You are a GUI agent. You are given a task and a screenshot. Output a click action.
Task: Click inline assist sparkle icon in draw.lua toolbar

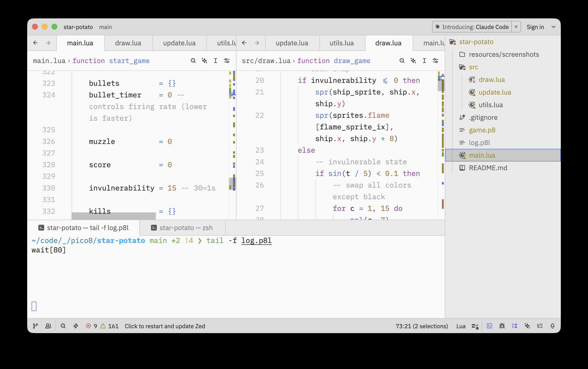click(x=413, y=61)
